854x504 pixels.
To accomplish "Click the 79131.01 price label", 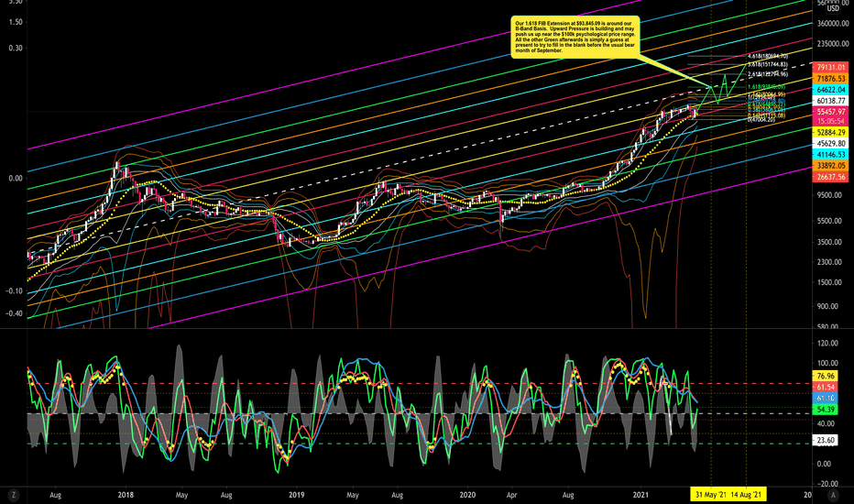I will [x=830, y=68].
